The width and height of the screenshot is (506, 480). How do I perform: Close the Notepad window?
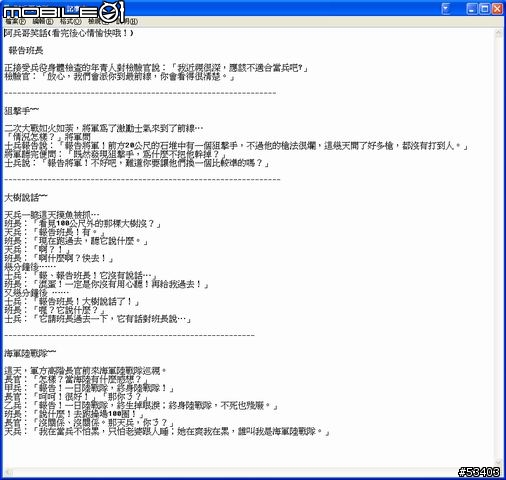click(497, 9)
